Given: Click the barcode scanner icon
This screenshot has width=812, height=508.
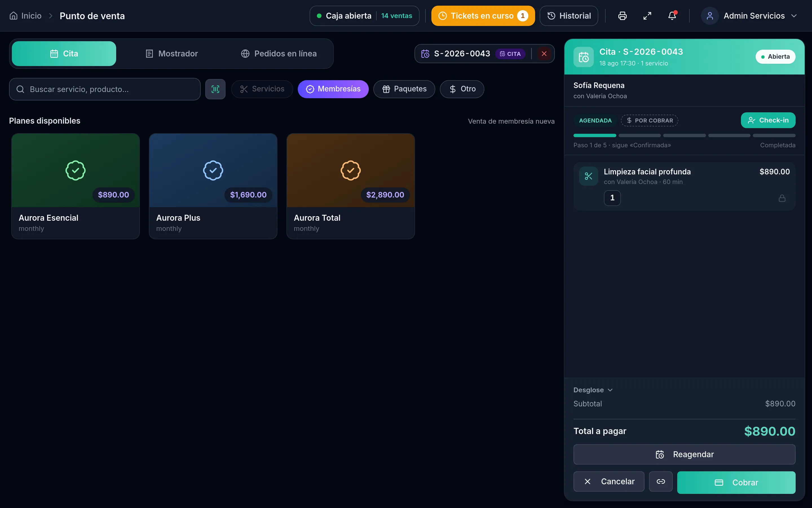Looking at the screenshot, I should pos(215,89).
